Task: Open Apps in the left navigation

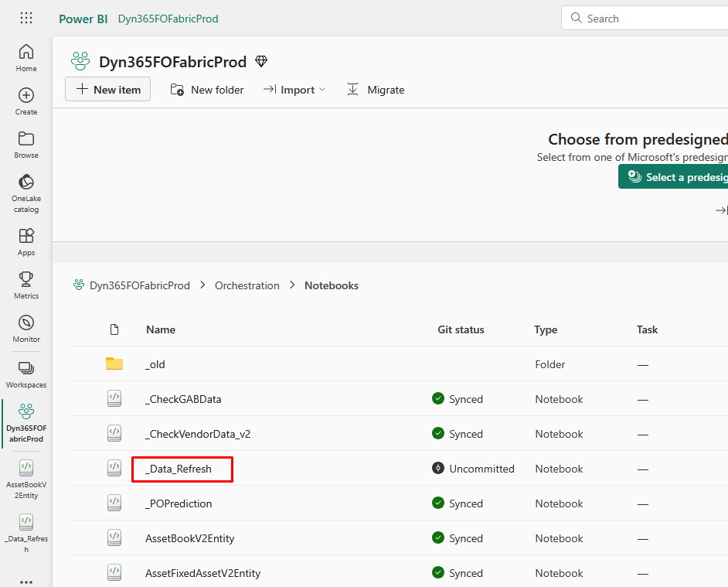Action: click(x=26, y=242)
